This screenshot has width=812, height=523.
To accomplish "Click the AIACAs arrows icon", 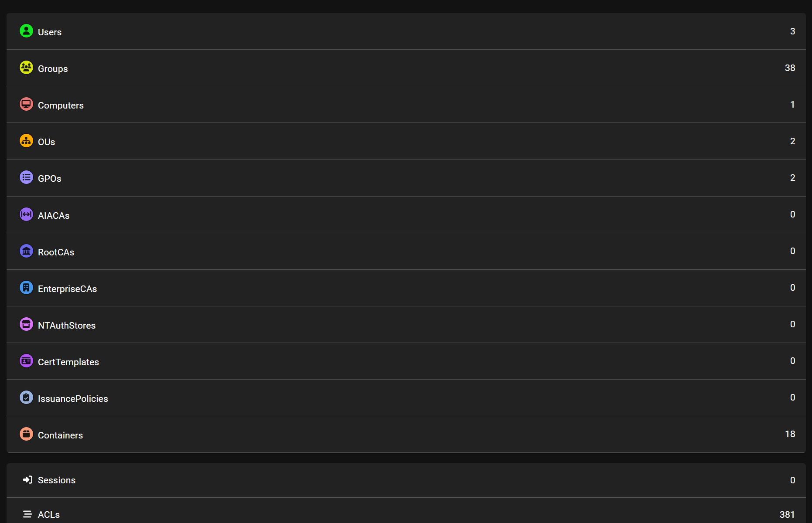I will 26,214.
